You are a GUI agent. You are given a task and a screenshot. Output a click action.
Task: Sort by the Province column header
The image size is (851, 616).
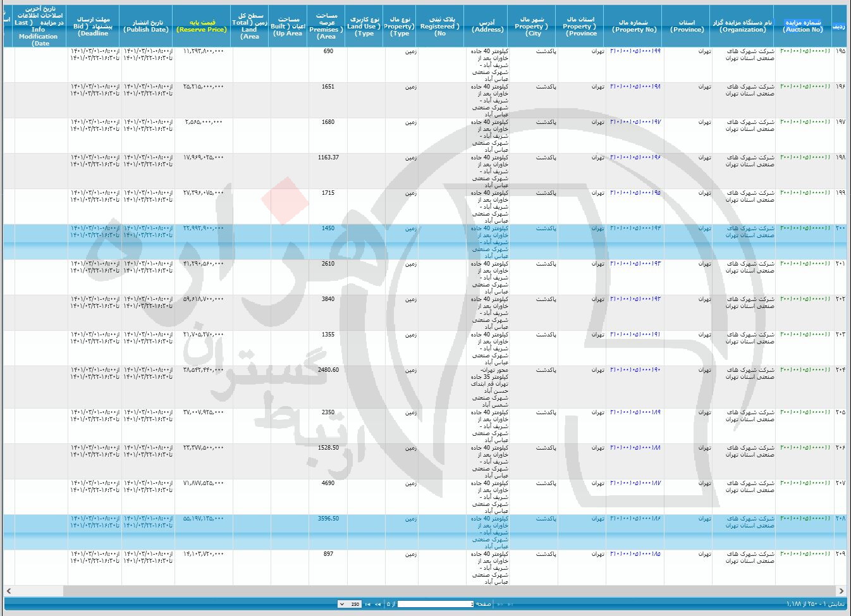(687, 26)
